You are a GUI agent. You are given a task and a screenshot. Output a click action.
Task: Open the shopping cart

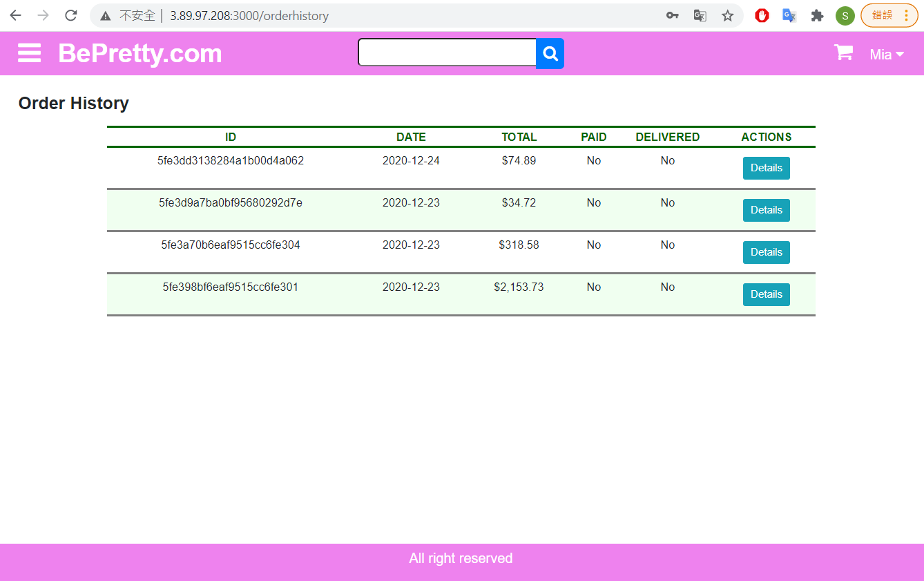[843, 53]
